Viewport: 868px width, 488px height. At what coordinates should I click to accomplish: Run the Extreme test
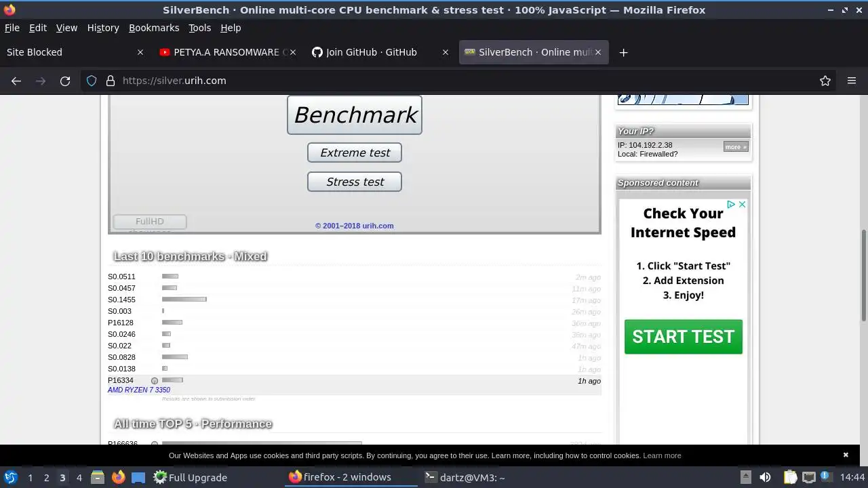pyautogui.click(x=355, y=152)
